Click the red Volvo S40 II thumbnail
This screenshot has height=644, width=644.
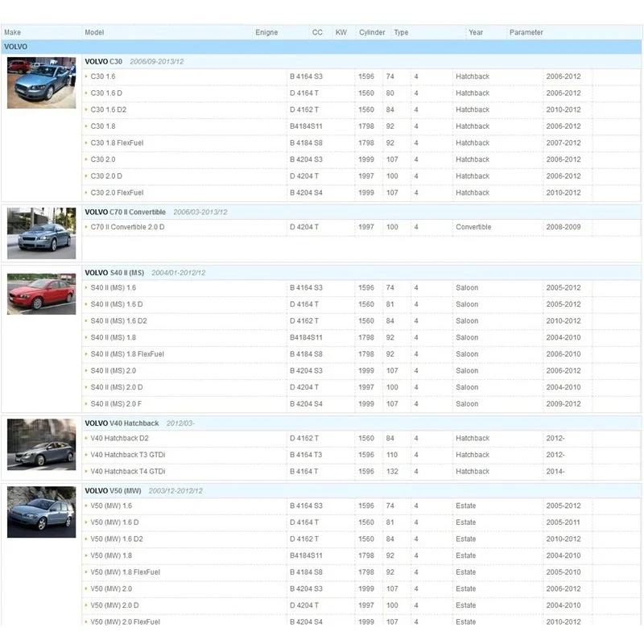[x=41, y=294]
